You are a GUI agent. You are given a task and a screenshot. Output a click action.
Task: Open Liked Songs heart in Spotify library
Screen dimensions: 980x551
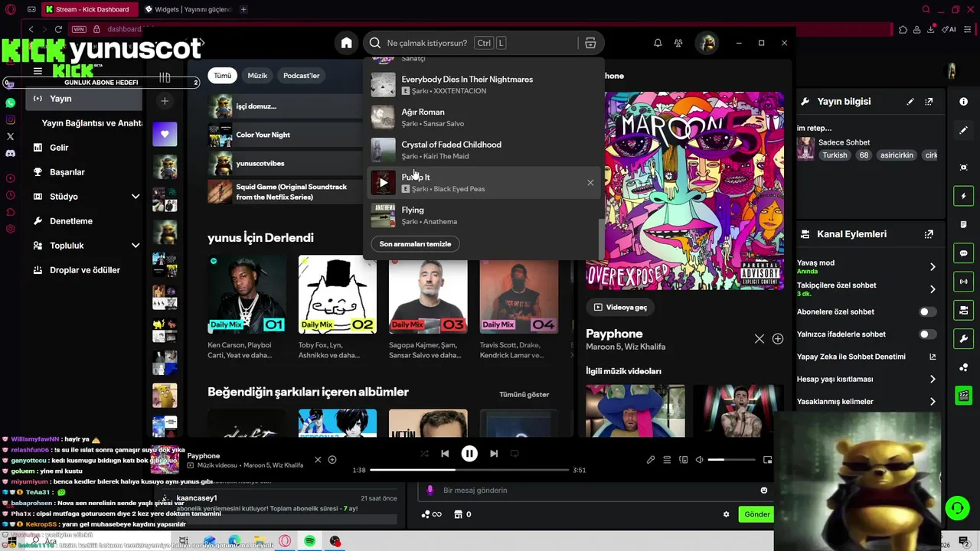pyautogui.click(x=165, y=134)
